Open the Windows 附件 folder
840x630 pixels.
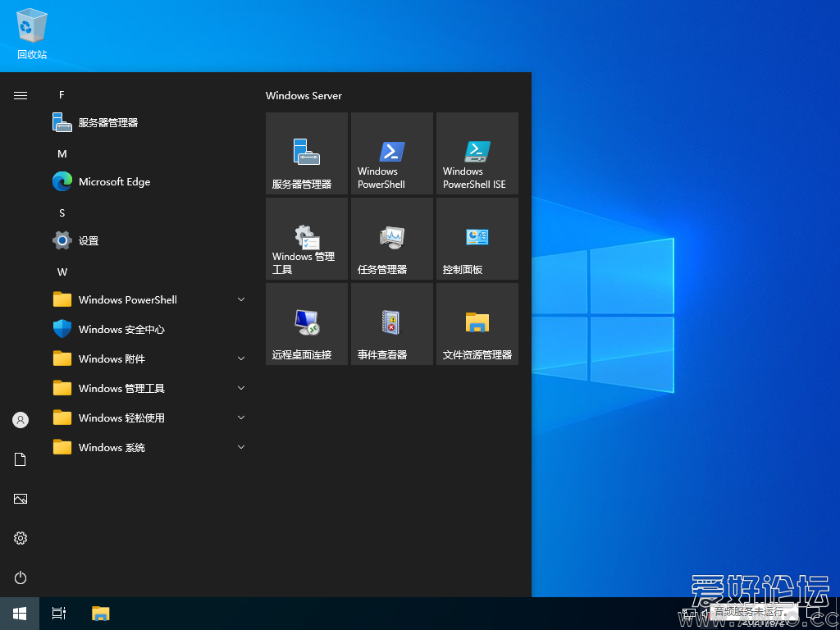[150, 358]
